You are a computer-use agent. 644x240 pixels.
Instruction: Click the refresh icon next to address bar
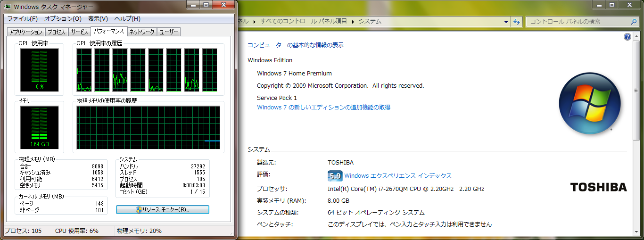point(517,22)
